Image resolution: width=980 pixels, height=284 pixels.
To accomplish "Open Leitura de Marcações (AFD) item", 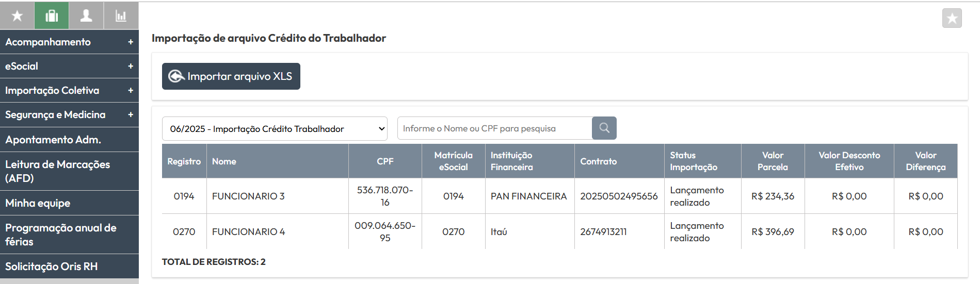I will coord(69,171).
